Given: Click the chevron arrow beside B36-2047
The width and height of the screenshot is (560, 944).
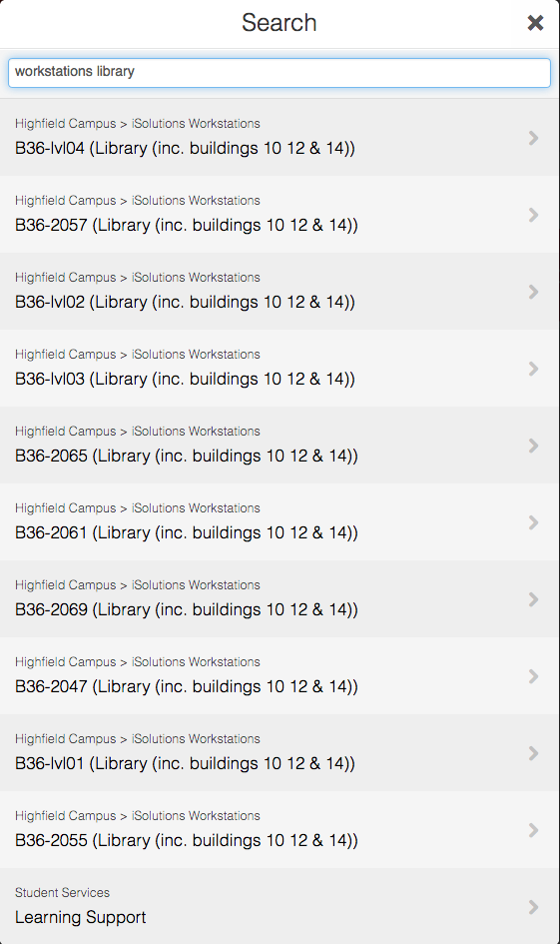Looking at the screenshot, I should 533,676.
